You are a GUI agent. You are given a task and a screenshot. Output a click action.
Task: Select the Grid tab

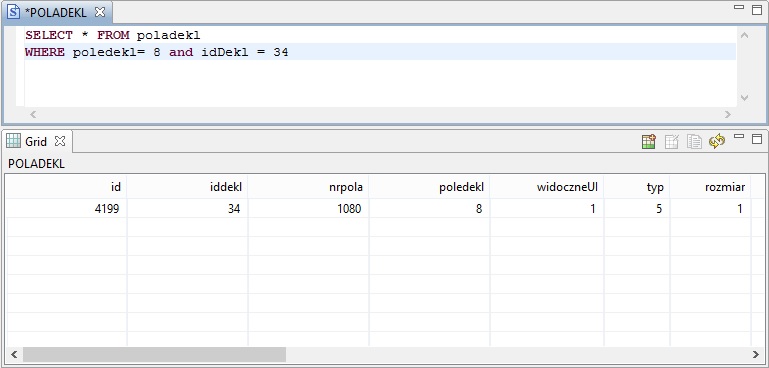(x=36, y=142)
